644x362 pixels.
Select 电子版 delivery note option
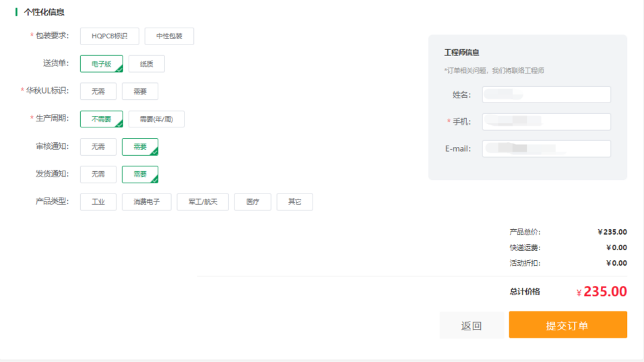101,64
